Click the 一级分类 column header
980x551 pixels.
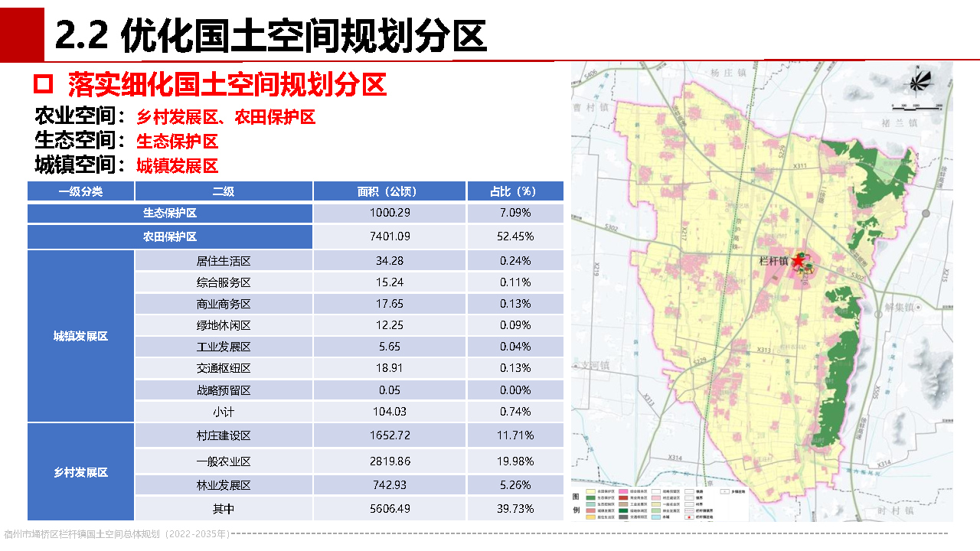tap(80, 191)
